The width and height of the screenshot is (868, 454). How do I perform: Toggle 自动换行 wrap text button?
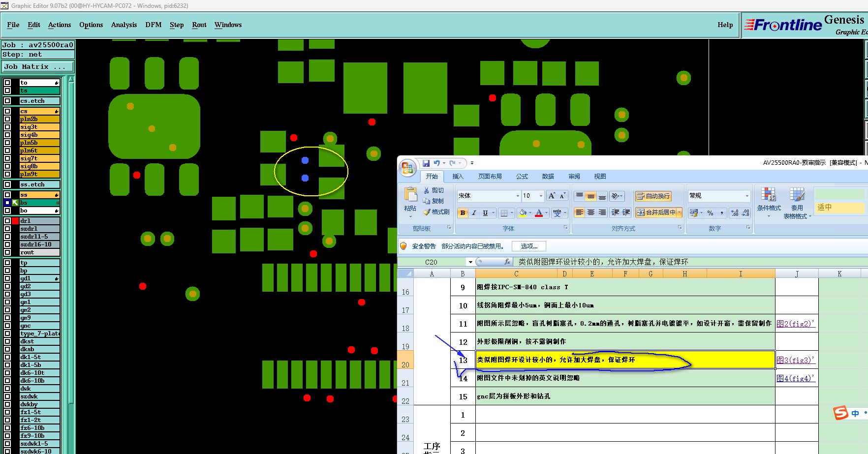(653, 196)
